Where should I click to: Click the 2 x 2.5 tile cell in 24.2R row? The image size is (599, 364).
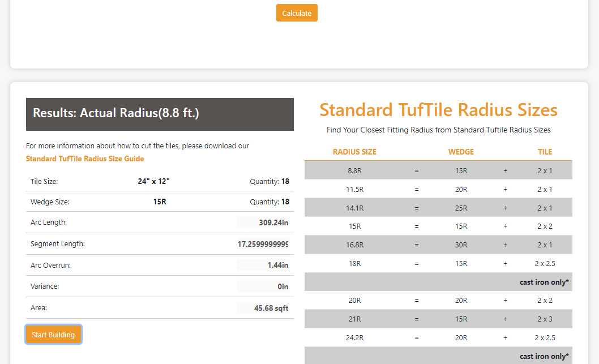tap(545, 337)
